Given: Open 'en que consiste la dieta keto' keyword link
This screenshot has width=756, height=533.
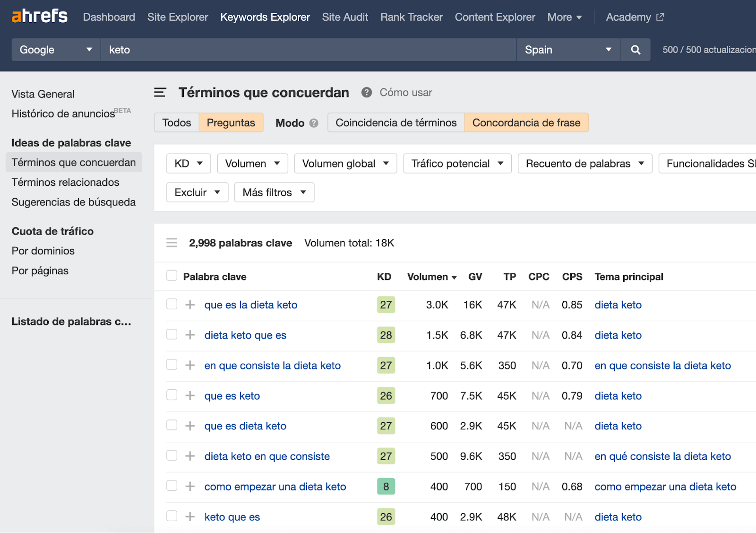Looking at the screenshot, I should pos(272,366).
